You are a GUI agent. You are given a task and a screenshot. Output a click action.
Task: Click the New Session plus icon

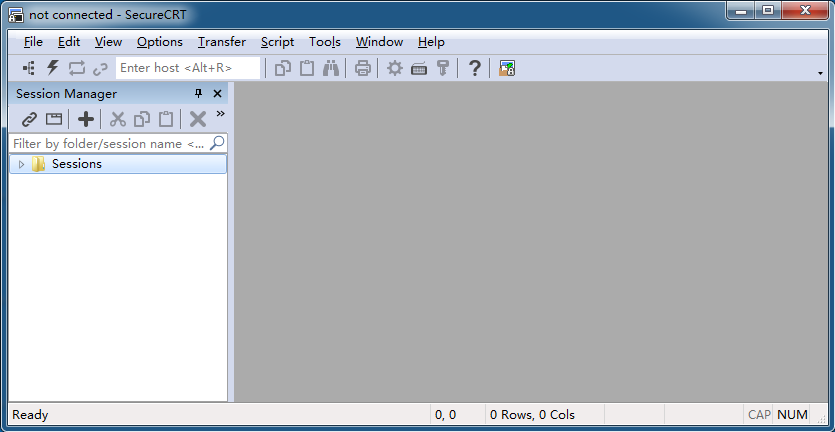pos(86,119)
